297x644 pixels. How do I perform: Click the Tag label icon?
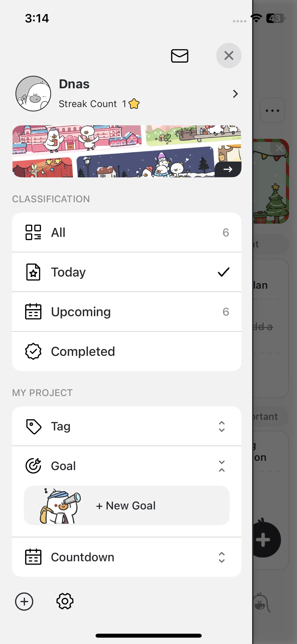point(34,426)
